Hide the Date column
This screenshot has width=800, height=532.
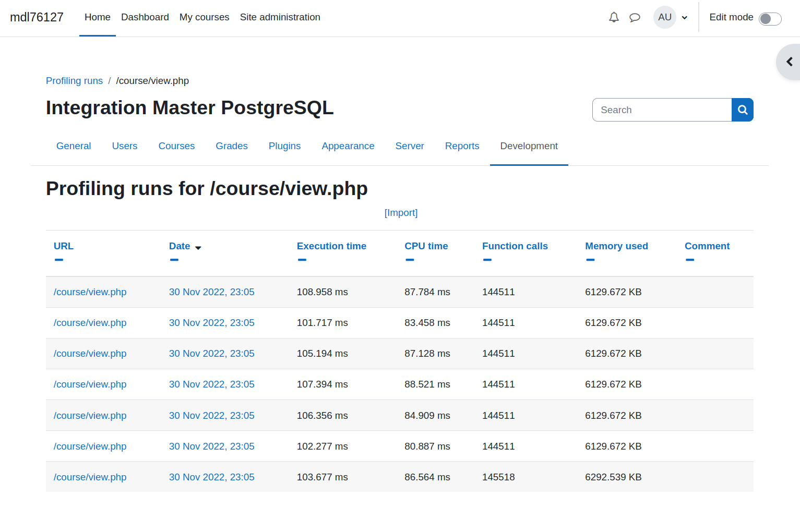(174, 260)
